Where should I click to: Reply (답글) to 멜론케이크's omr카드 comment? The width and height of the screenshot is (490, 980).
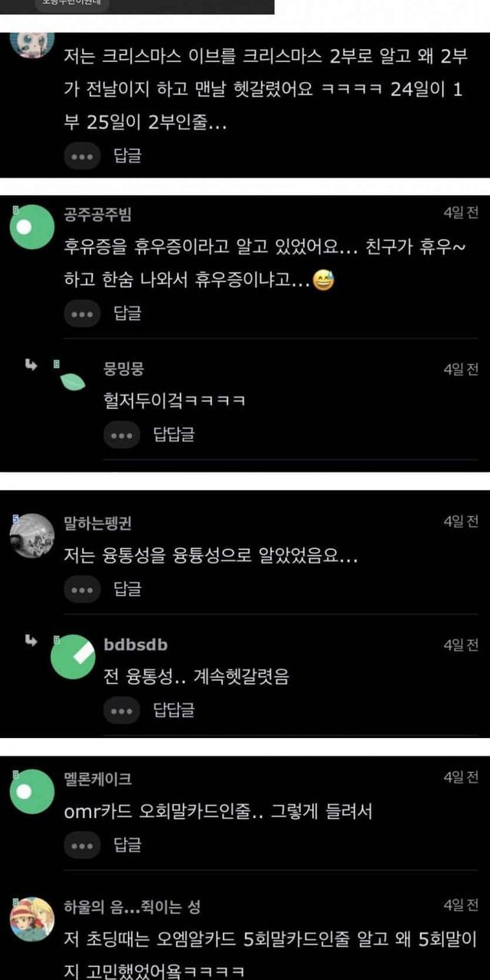[x=127, y=845]
